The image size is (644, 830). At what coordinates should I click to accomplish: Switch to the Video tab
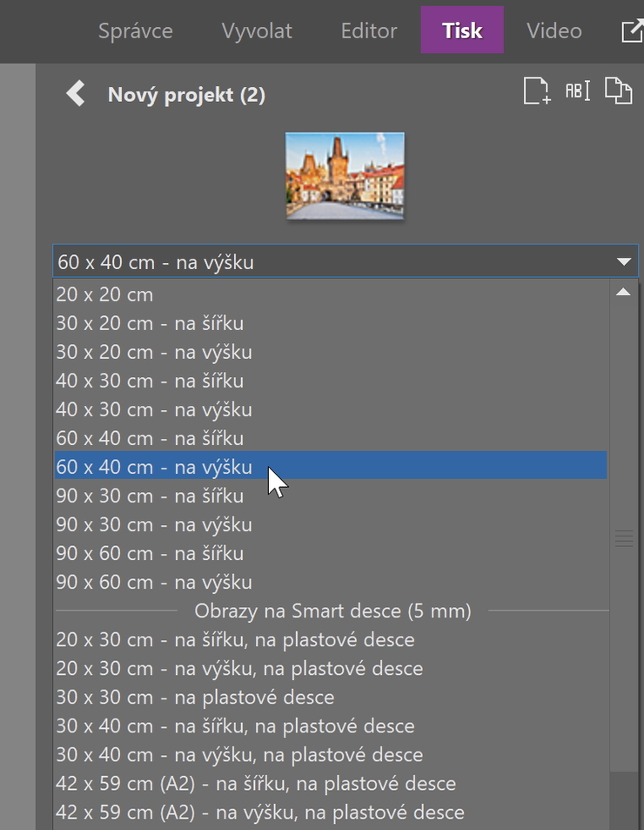tap(554, 30)
